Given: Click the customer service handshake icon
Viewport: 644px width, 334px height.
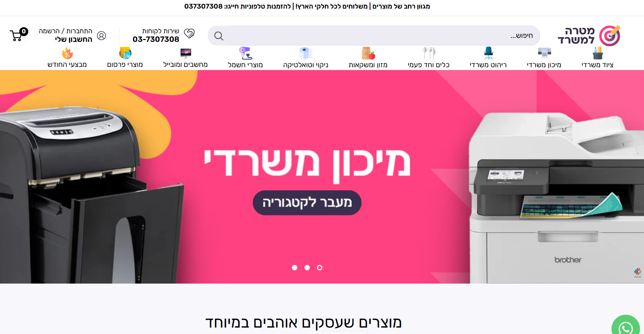Looking at the screenshot, I should point(189,34).
